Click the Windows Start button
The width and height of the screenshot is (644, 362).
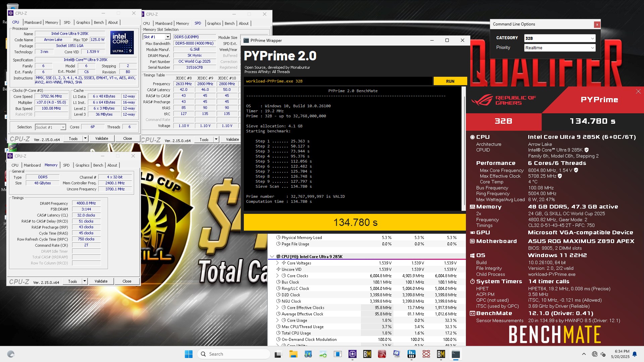click(x=189, y=354)
